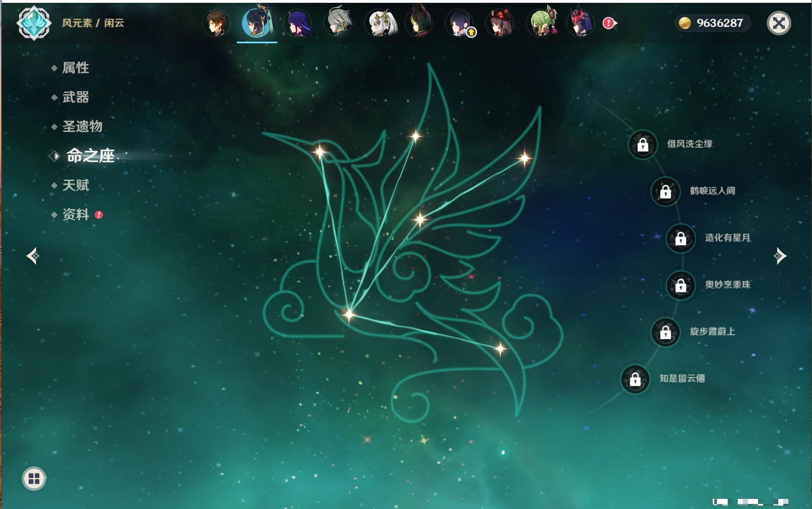Switch to the Raiden Shogun avatar
This screenshot has width=812, height=509.
click(x=297, y=23)
